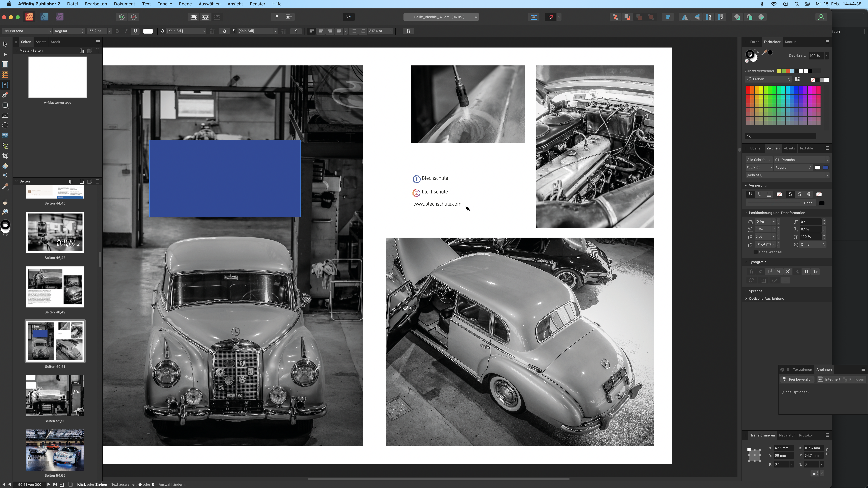Align text left in the context toolbar
The height and width of the screenshot is (488, 868).
pyautogui.click(x=311, y=31)
